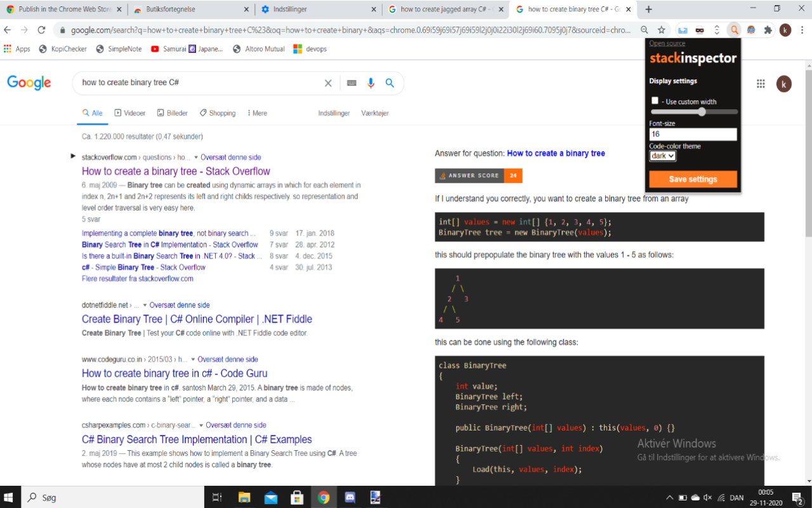Open the C# Binary Search Tree Implementation result

[197, 439]
